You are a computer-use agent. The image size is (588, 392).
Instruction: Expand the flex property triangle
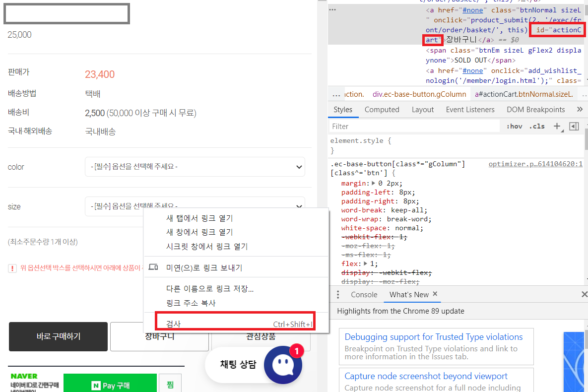point(365,263)
